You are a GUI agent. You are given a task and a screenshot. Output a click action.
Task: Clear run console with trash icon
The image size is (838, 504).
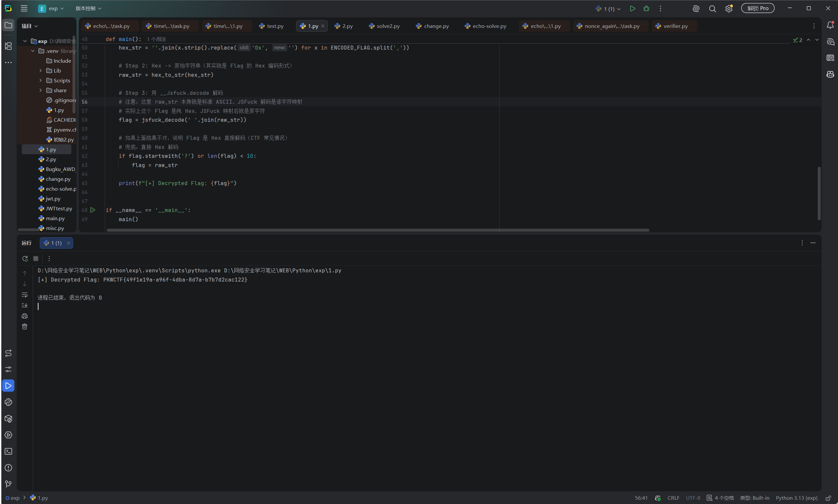click(25, 326)
